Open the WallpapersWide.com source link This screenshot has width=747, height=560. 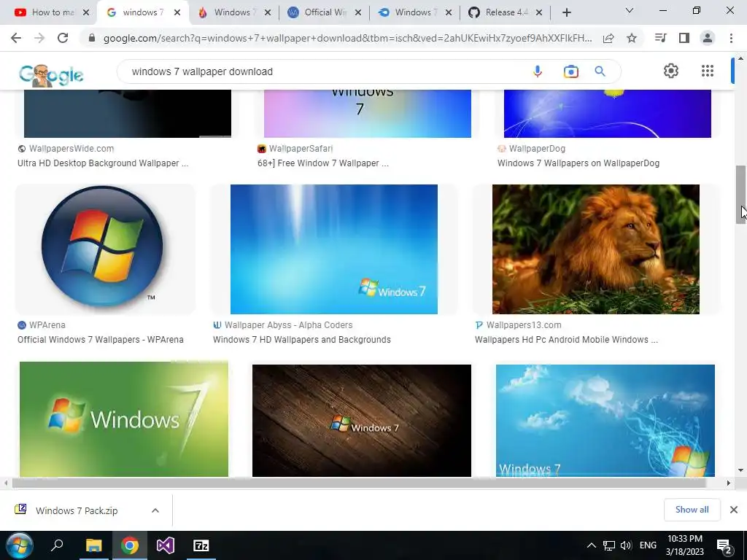point(71,149)
